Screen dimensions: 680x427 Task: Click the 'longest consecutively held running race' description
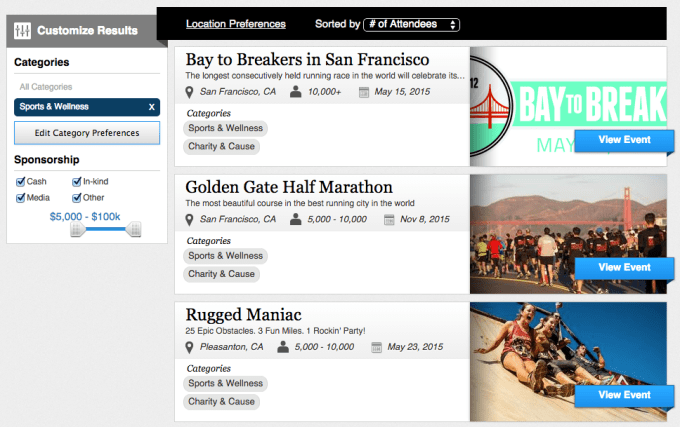click(x=325, y=76)
